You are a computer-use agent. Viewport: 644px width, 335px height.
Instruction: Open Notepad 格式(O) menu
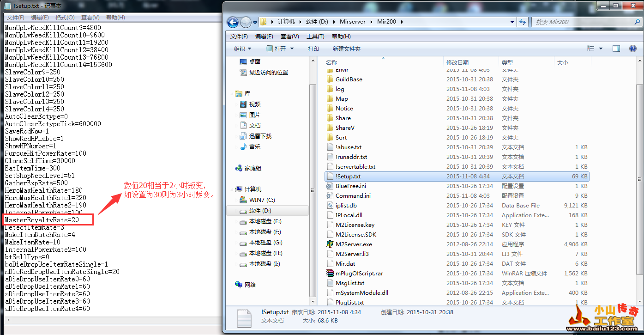(65, 17)
